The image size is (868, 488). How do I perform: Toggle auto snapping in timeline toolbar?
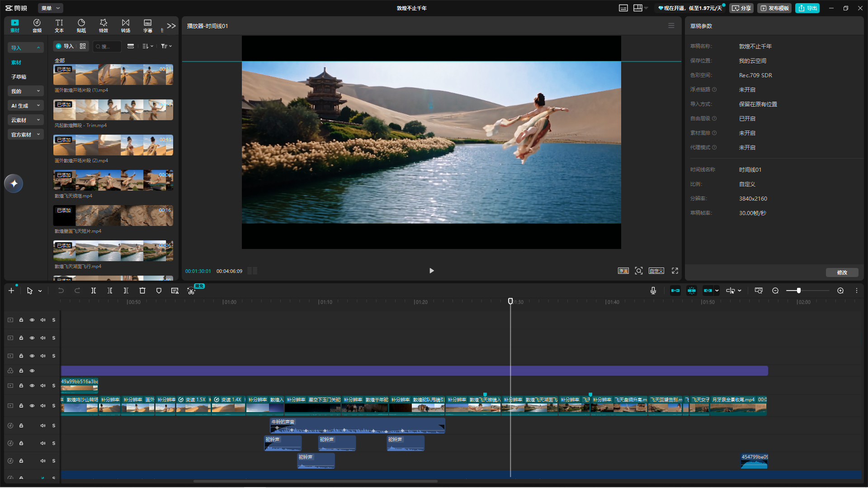pos(692,291)
